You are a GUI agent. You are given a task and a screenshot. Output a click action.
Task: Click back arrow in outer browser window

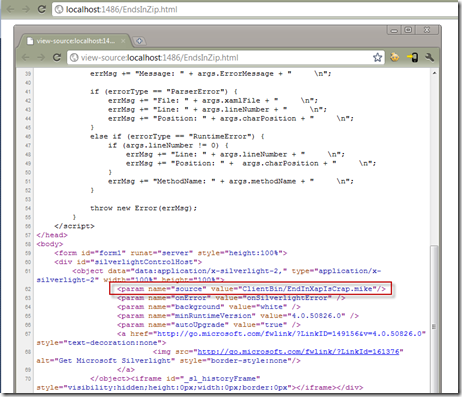tap(11, 9)
